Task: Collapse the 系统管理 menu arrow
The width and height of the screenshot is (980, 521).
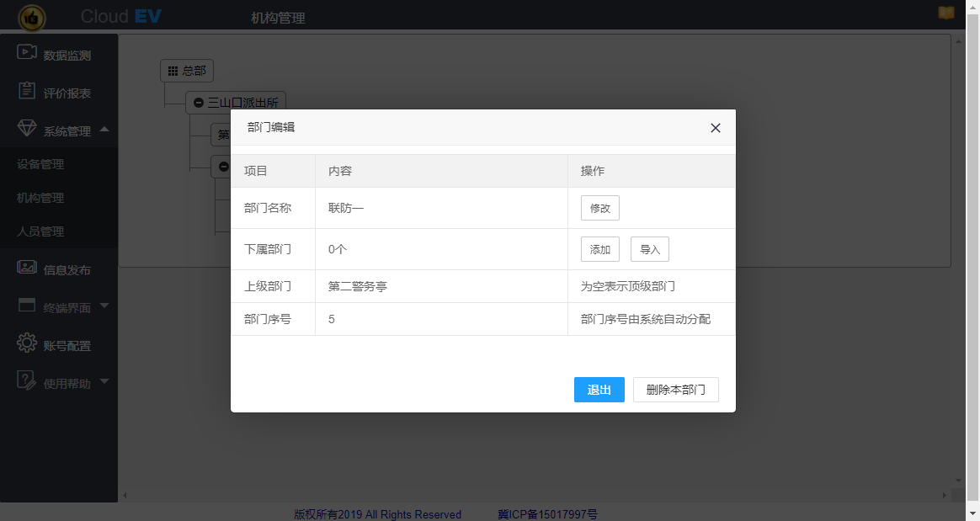Action: click(104, 130)
